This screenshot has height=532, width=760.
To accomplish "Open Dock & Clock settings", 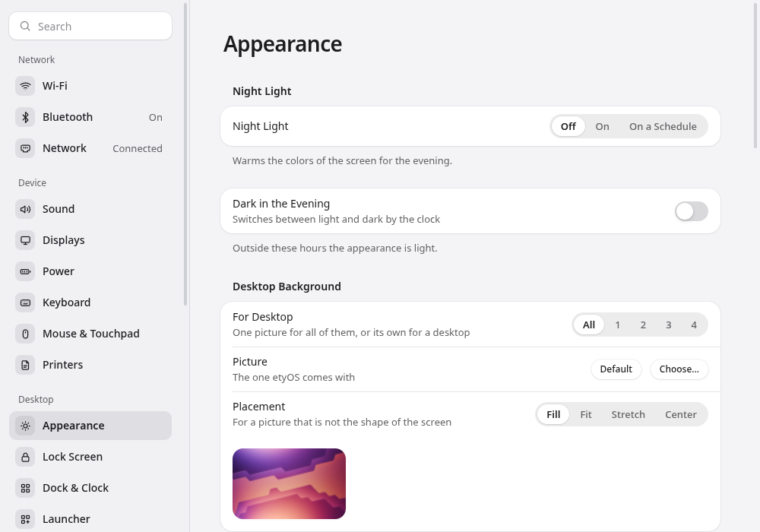I will [x=90, y=488].
